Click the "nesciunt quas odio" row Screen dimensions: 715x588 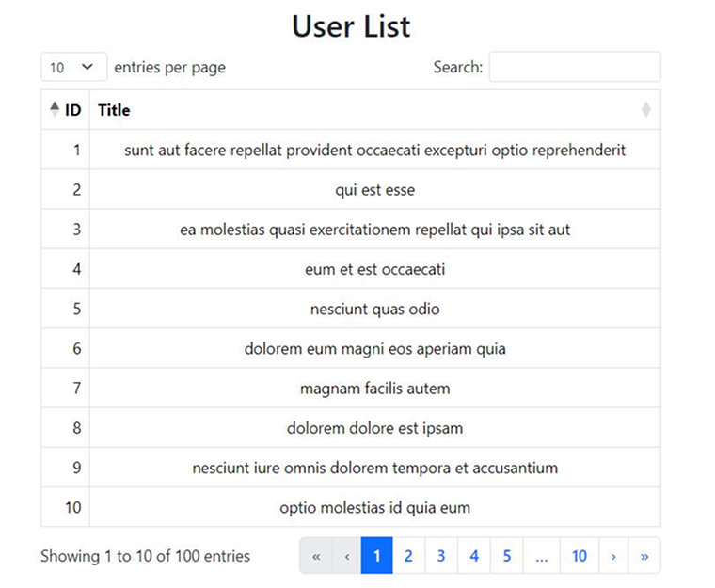[x=374, y=310]
